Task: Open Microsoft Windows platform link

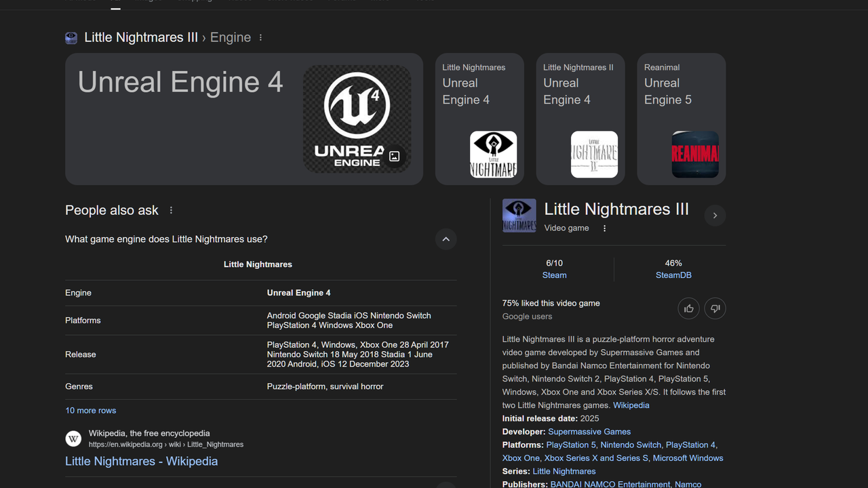Action: pyautogui.click(x=688, y=458)
